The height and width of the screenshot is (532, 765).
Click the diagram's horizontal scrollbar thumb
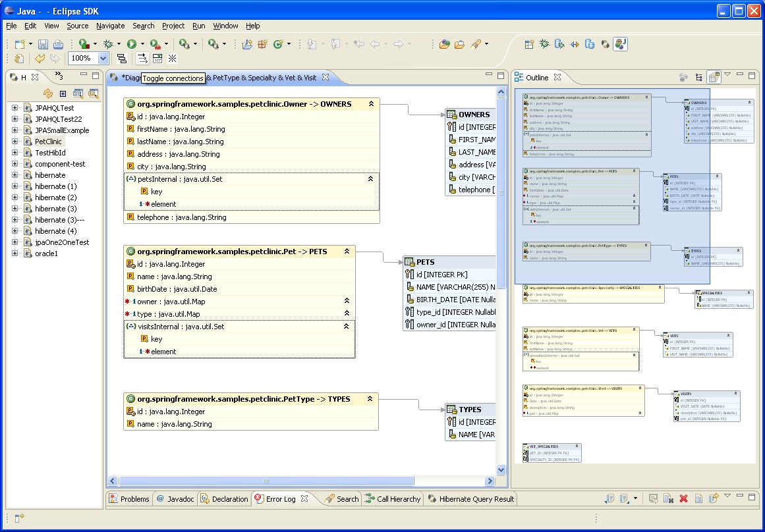pos(267,481)
